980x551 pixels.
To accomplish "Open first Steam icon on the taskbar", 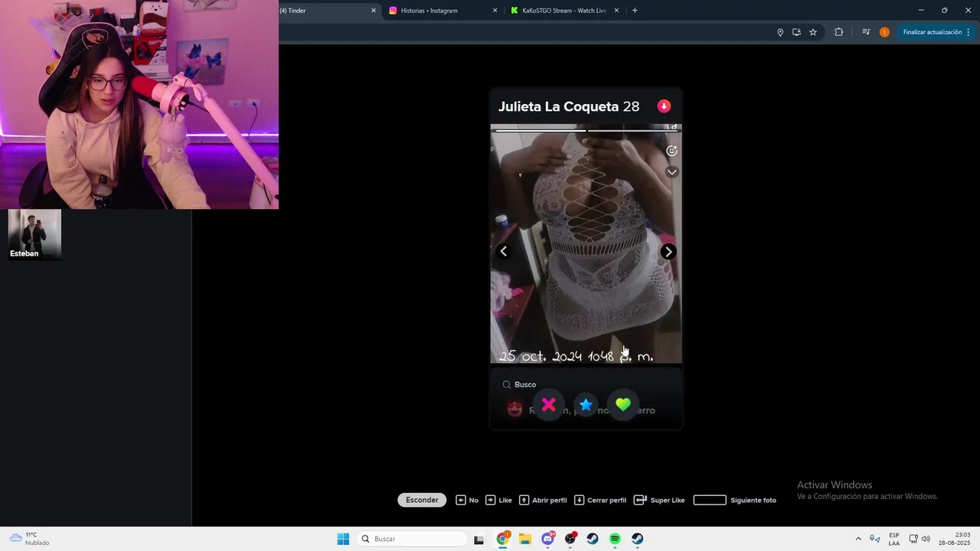I will [593, 539].
